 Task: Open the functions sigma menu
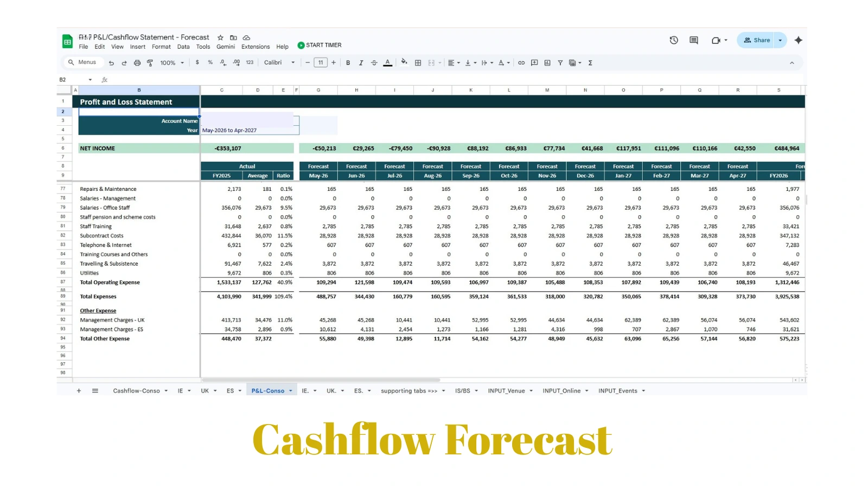(x=590, y=63)
